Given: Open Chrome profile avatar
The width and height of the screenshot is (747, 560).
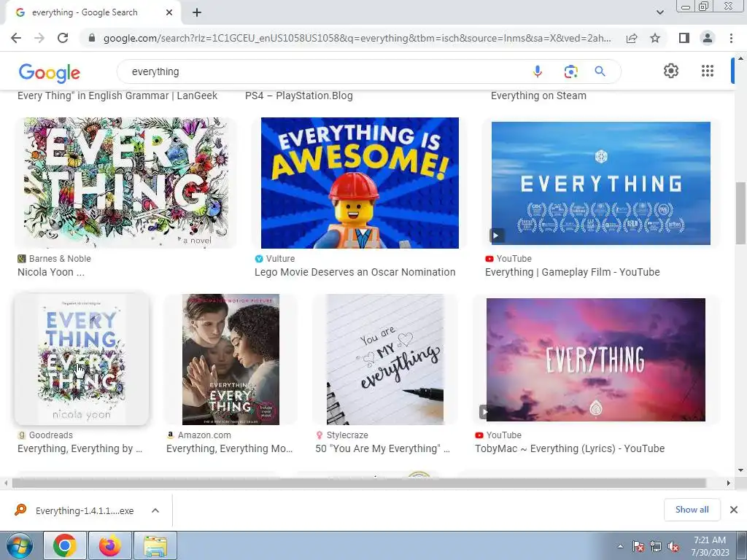Looking at the screenshot, I should [x=708, y=38].
